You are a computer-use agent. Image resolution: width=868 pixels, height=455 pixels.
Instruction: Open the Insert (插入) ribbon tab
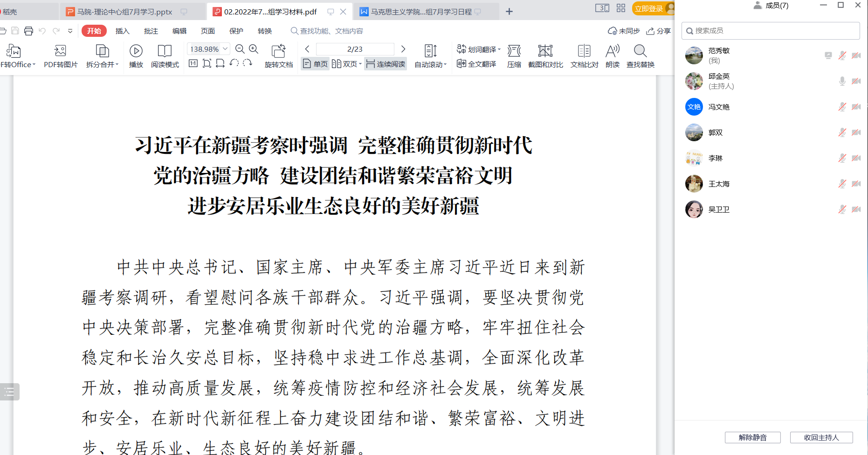[x=122, y=31]
